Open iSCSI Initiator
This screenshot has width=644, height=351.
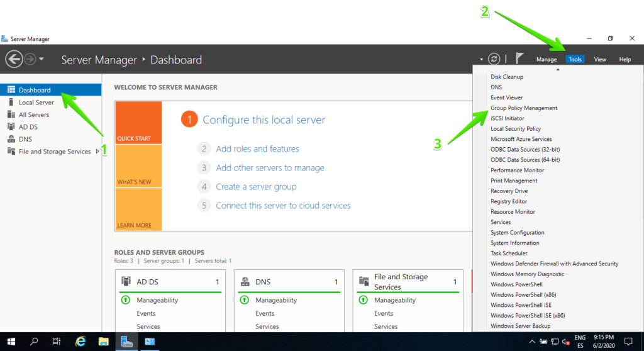point(508,118)
